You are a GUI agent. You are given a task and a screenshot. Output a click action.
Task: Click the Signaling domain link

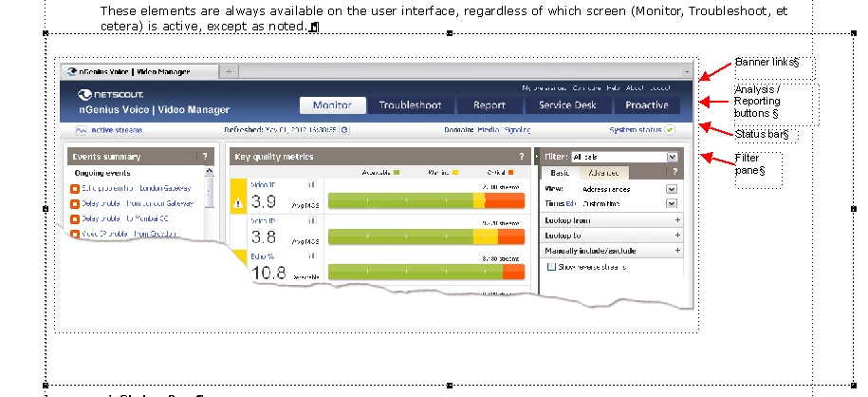[x=517, y=130]
